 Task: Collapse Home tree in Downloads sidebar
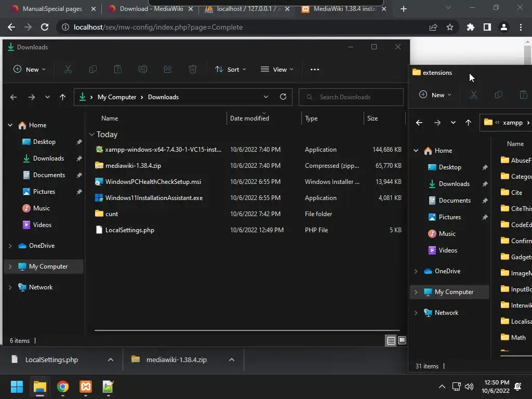point(10,125)
